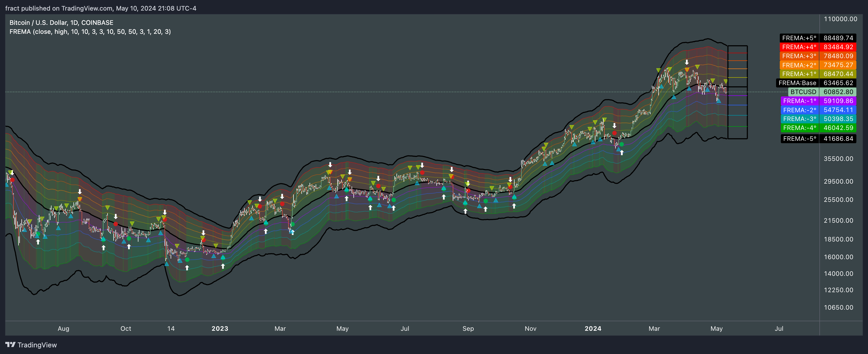
Task: Click the 35500.00 price axis tick
Action: pyautogui.click(x=838, y=159)
